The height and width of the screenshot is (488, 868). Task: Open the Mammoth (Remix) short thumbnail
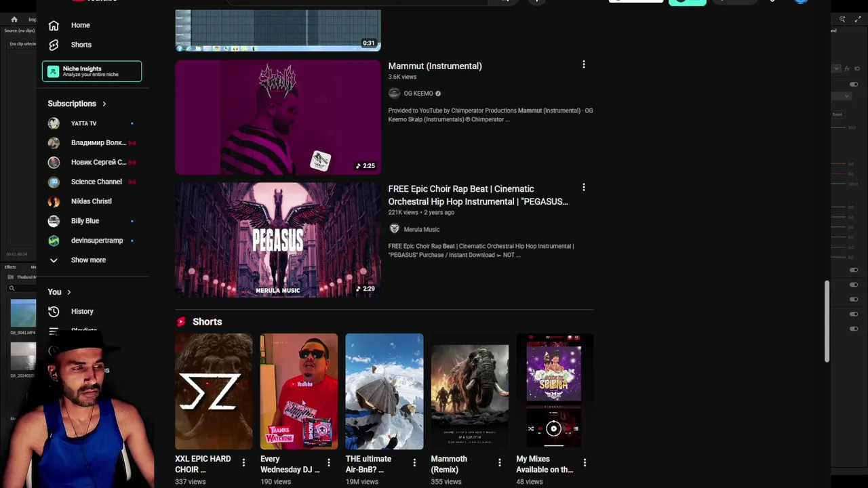point(470,391)
